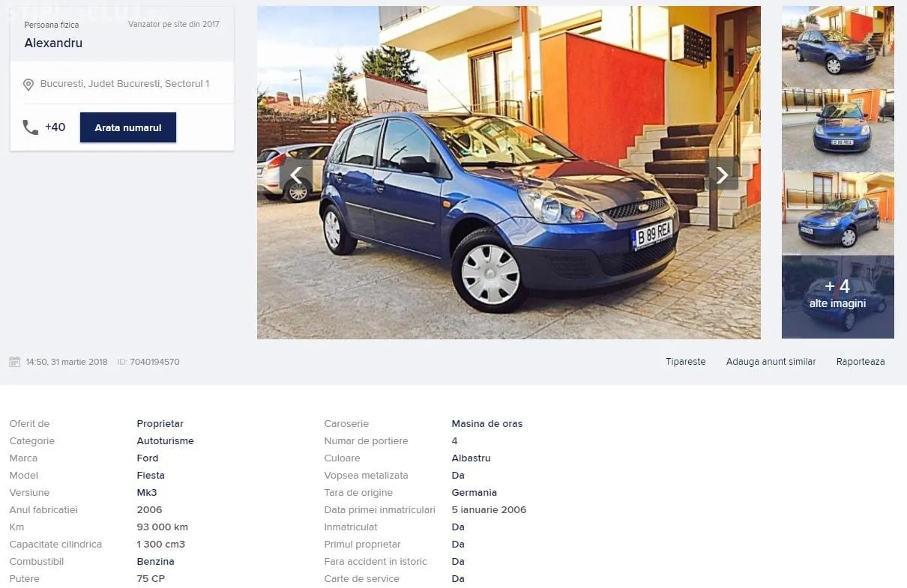Click the phone icon beside +40

[31, 127]
